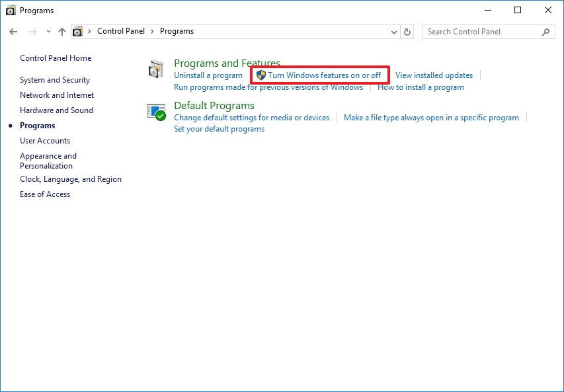
Task: Open System and Security category
Action: [x=55, y=80]
